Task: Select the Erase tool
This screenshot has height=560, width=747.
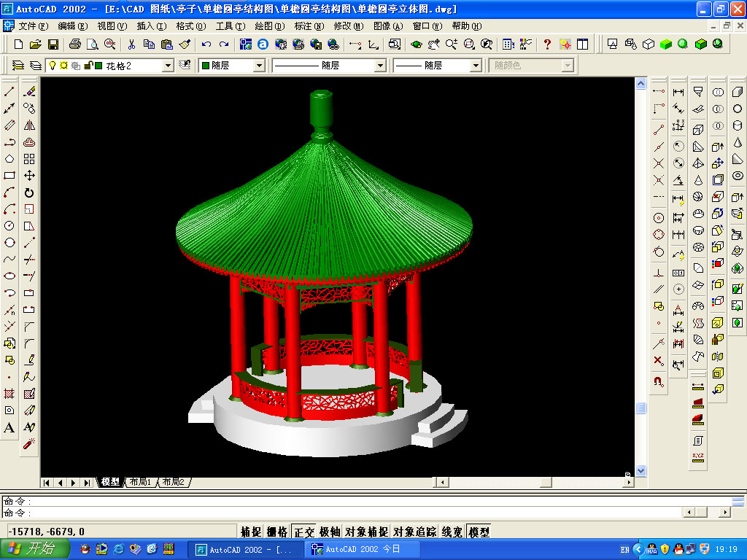Action: (x=29, y=91)
